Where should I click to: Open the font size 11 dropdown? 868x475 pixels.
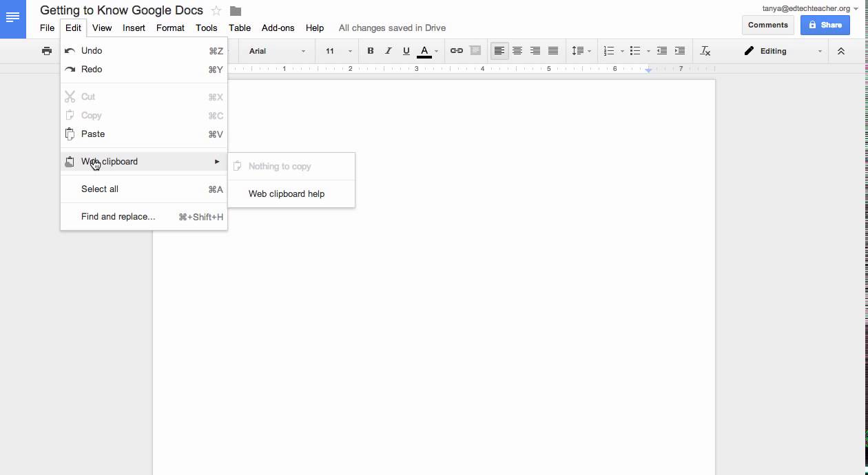pyautogui.click(x=338, y=51)
